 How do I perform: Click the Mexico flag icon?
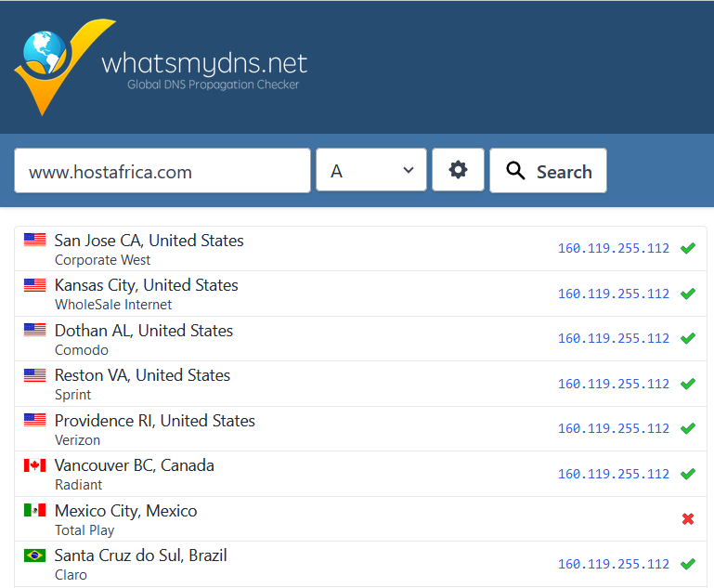click(34, 510)
